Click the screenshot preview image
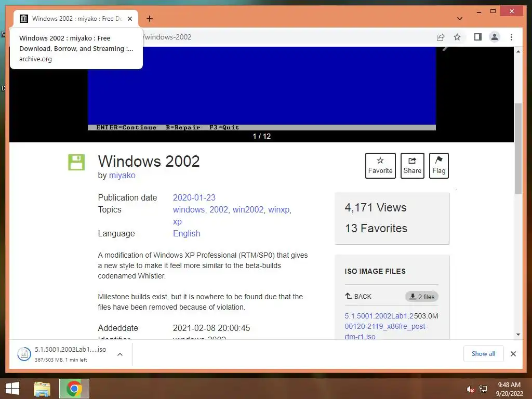Image resolution: width=532 pixels, height=399 pixels. click(262, 88)
